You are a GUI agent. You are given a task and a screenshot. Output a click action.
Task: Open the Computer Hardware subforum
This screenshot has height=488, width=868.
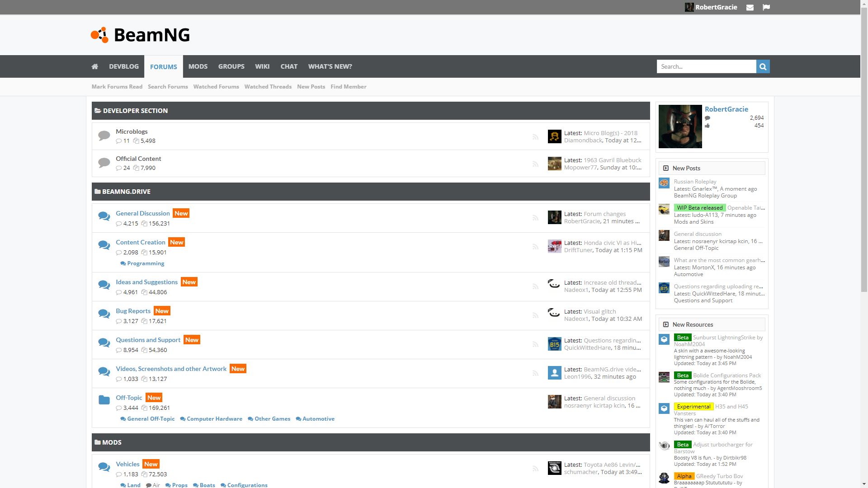[x=211, y=419]
